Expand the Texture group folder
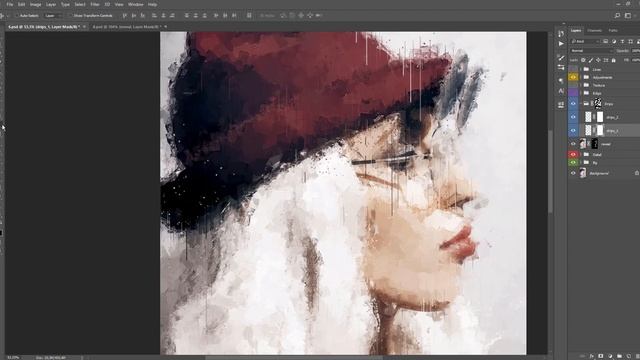Screen dimensions: 640x360 [x=581, y=85]
